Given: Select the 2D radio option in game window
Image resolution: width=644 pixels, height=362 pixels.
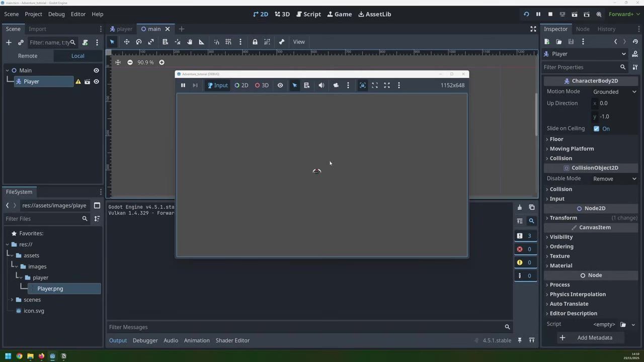Looking at the screenshot, I should coord(242,85).
